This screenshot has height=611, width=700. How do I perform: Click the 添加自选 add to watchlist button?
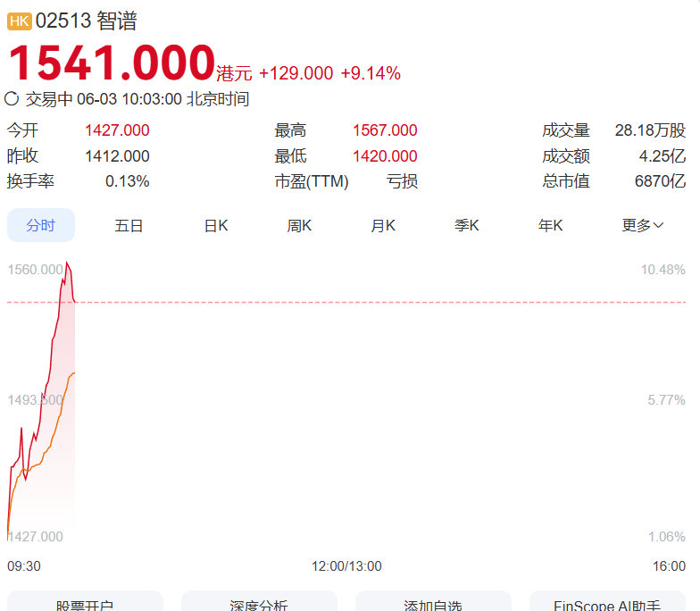pyautogui.click(x=433, y=602)
